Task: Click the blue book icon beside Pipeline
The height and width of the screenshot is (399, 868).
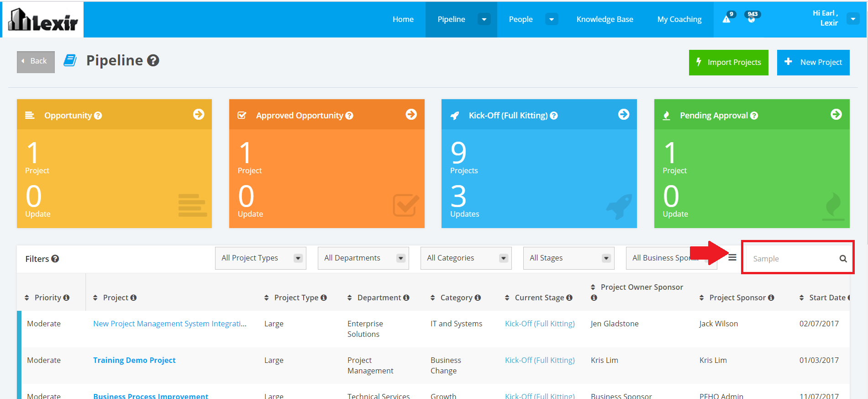Action: click(x=70, y=60)
